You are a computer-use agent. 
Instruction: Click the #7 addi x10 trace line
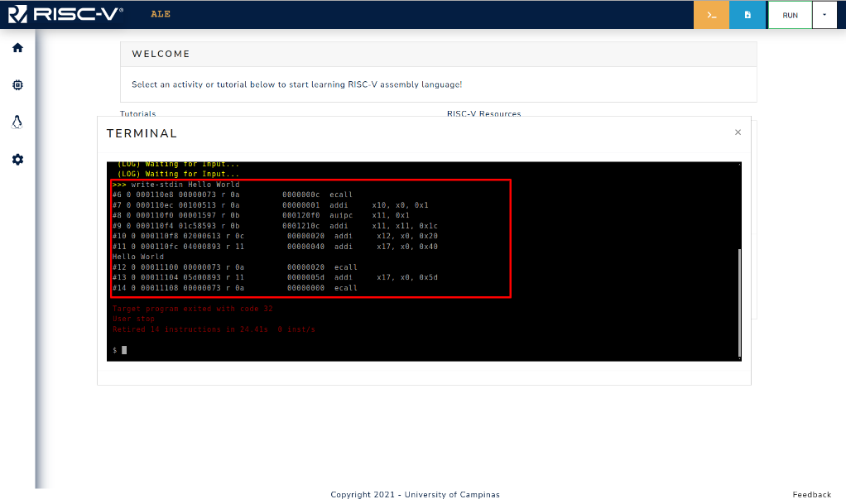271,205
